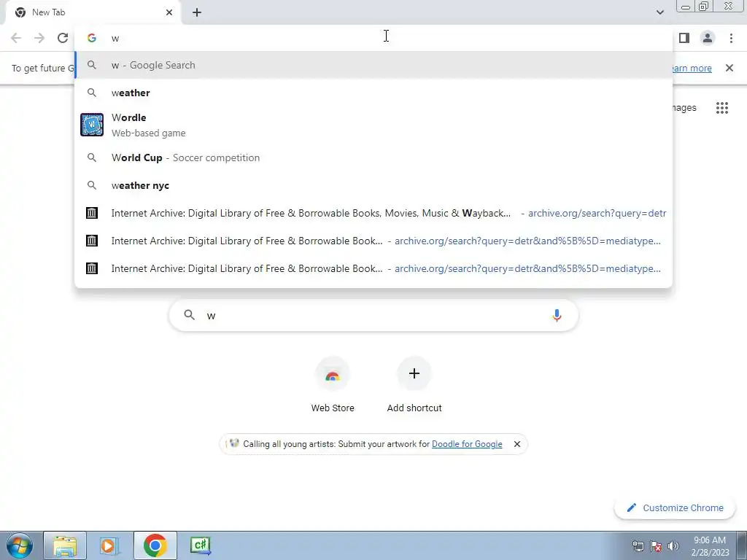Open Chrome three-dot menu
This screenshot has width=747, height=560.
[x=731, y=38]
